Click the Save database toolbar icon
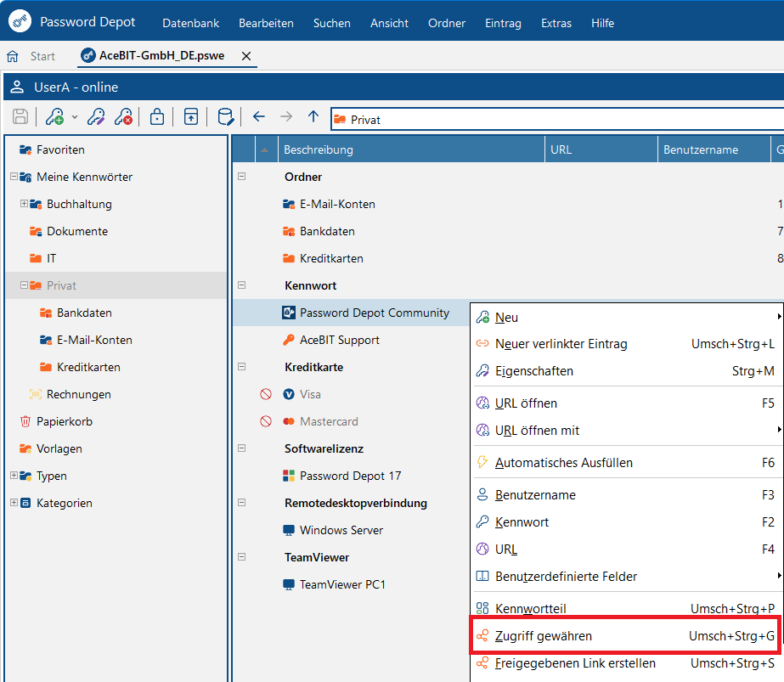 pyautogui.click(x=20, y=116)
